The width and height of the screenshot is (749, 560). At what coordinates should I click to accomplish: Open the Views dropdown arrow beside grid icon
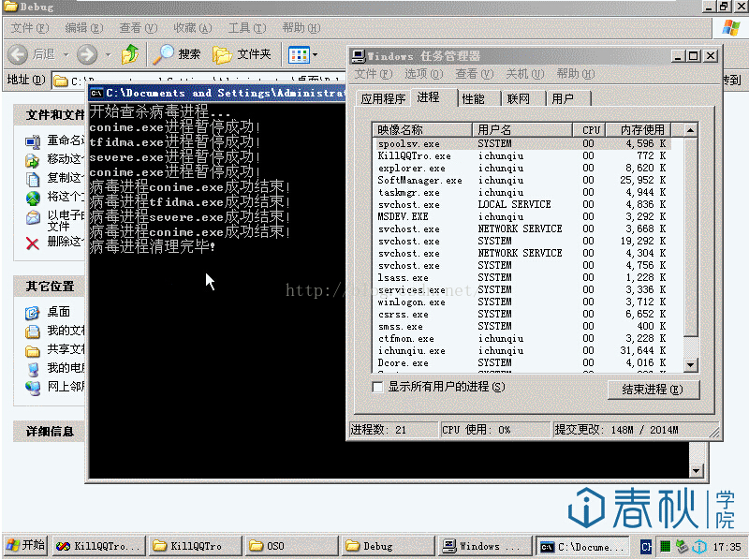coord(316,55)
